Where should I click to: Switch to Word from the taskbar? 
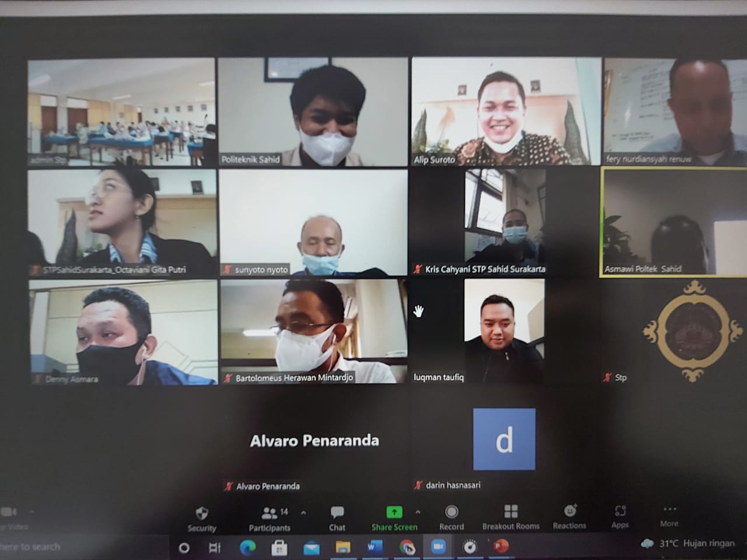click(374, 547)
